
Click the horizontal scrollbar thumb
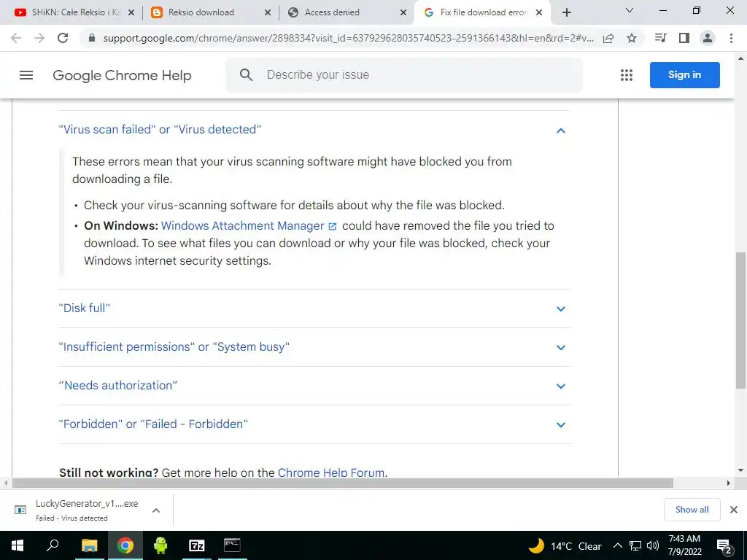pyautogui.click(x=343, y=483)
